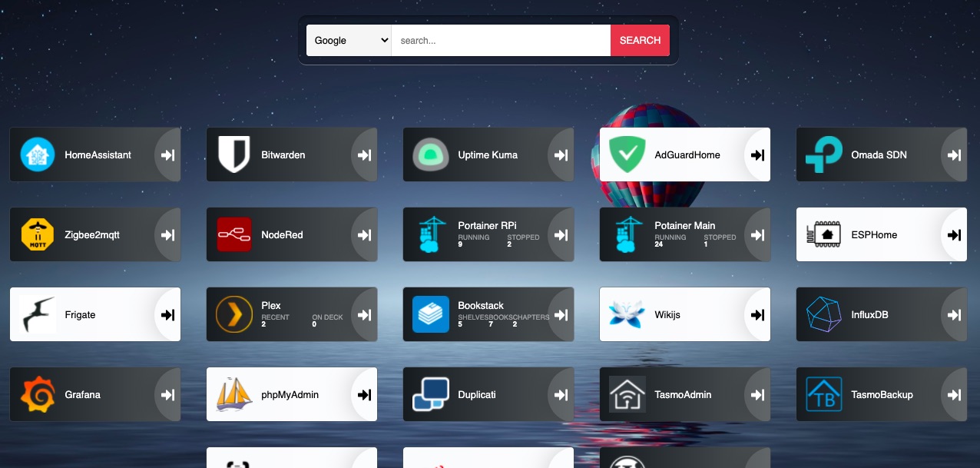Screen dimensions: 980x468
Task: Click the Omada SDN logo icon
Action: [x=824, y=154]
